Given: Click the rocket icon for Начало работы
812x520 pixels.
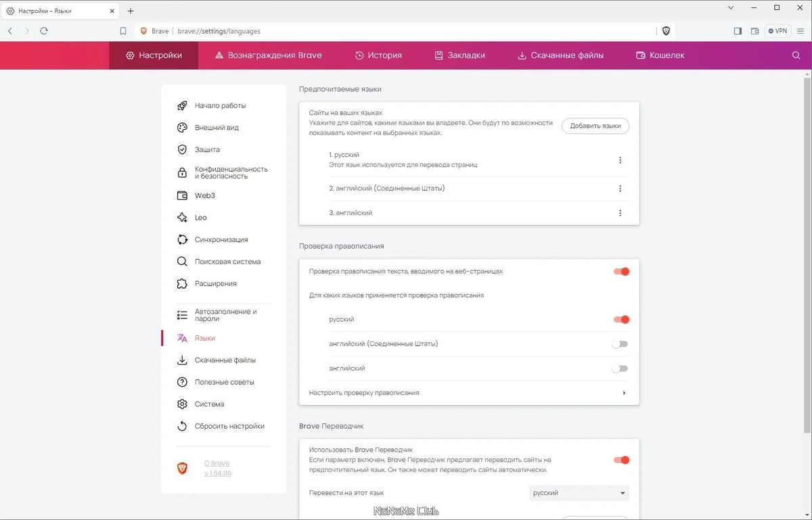Looking at the screenshot, I should (182, 105).
